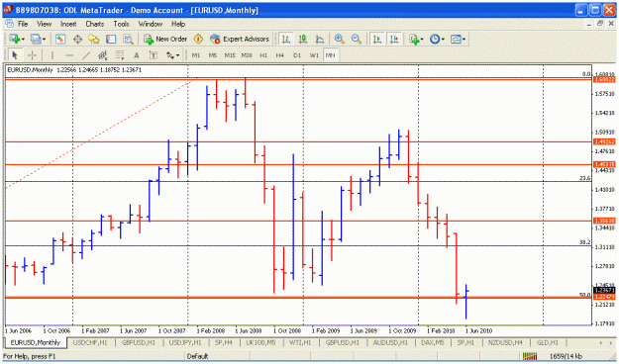Open the Help menu

178,24
